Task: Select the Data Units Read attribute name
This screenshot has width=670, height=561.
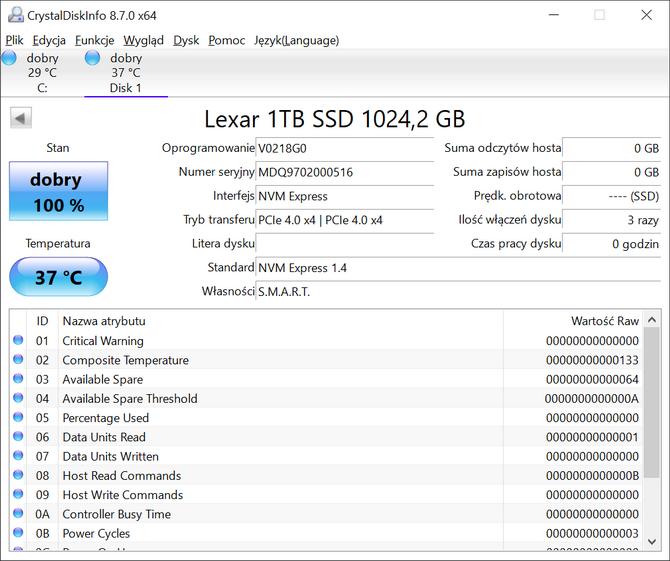Action: pos(104,437)
